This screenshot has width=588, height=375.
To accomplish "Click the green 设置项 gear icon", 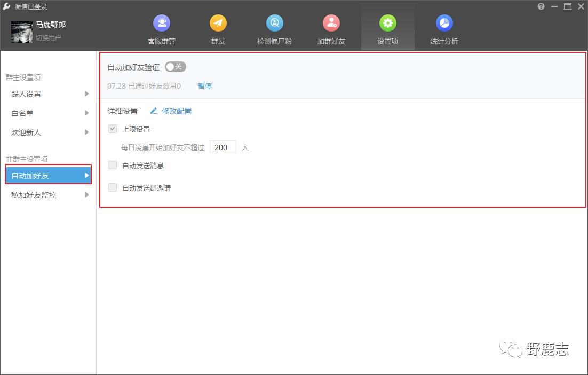I will pyautogui.click(x=387, y=24).
